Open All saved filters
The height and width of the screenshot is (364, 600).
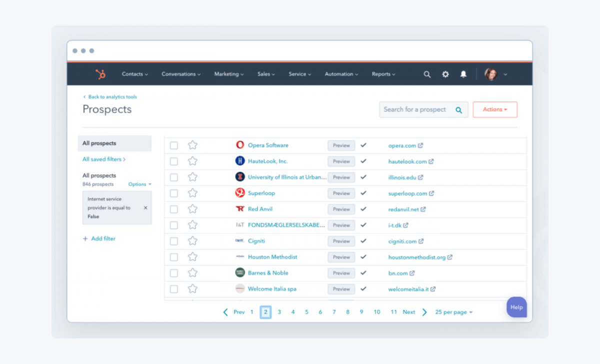click(x=104, y=159)
